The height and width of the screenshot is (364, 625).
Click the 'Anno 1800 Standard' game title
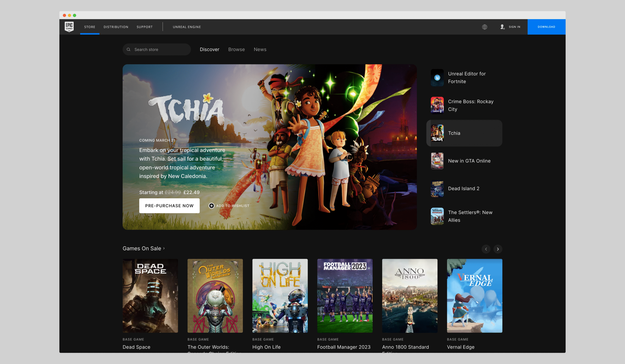[x=405, y=347]
